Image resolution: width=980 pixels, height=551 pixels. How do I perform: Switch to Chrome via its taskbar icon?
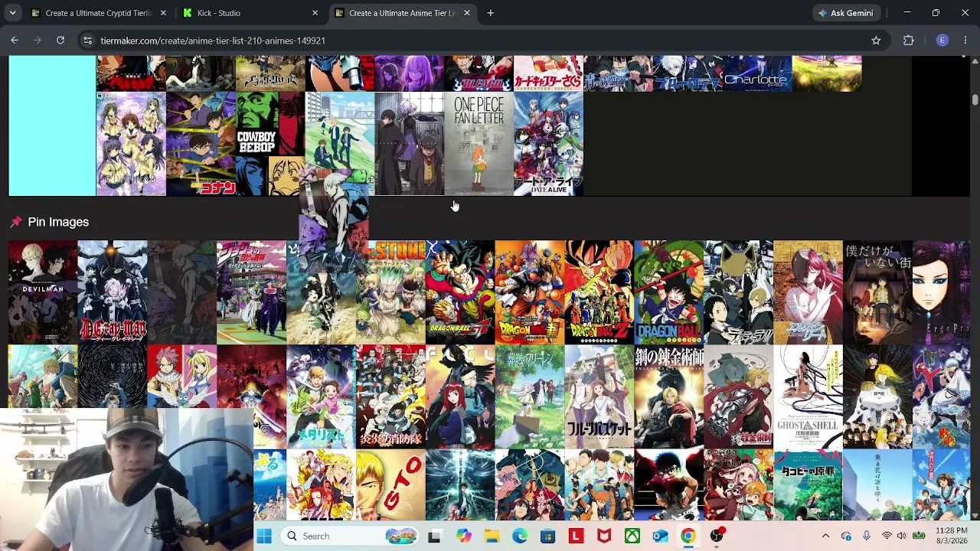pyautogui.click(x=688, y=536)
